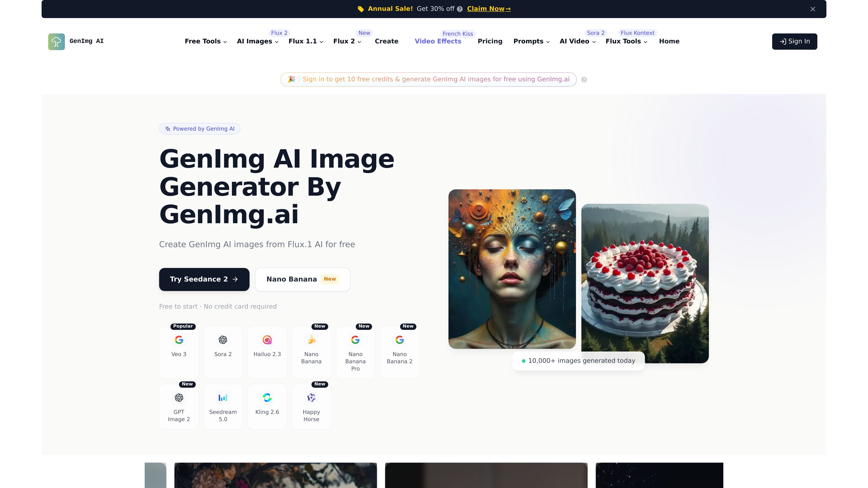
Task: Click the Veo 3 Google icon
Action: (179, 340)
